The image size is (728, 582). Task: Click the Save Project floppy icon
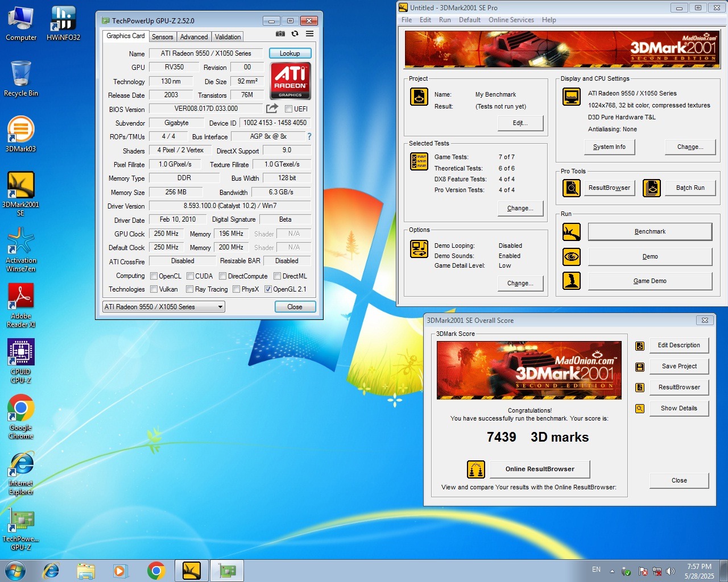point(640,367)
